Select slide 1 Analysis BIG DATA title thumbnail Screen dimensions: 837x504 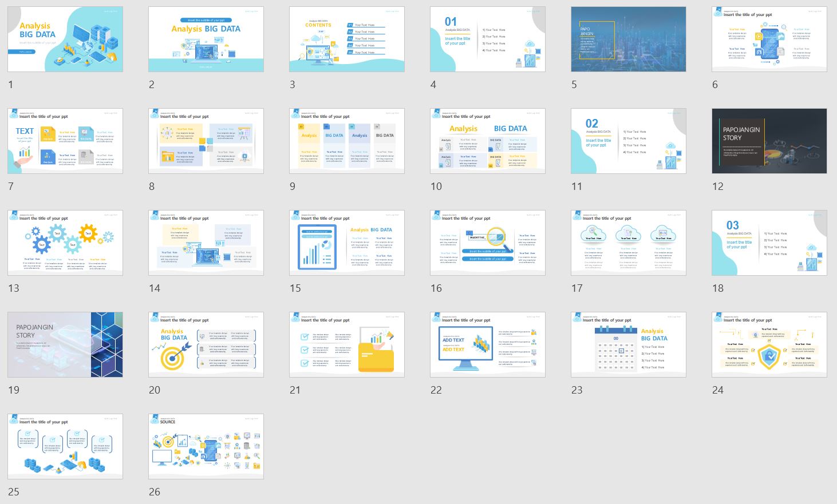tap(65, 39)
